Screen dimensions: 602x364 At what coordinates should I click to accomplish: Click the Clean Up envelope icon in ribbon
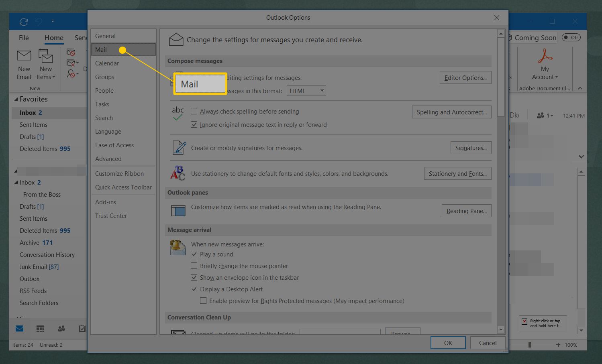(x=71, y=63)
